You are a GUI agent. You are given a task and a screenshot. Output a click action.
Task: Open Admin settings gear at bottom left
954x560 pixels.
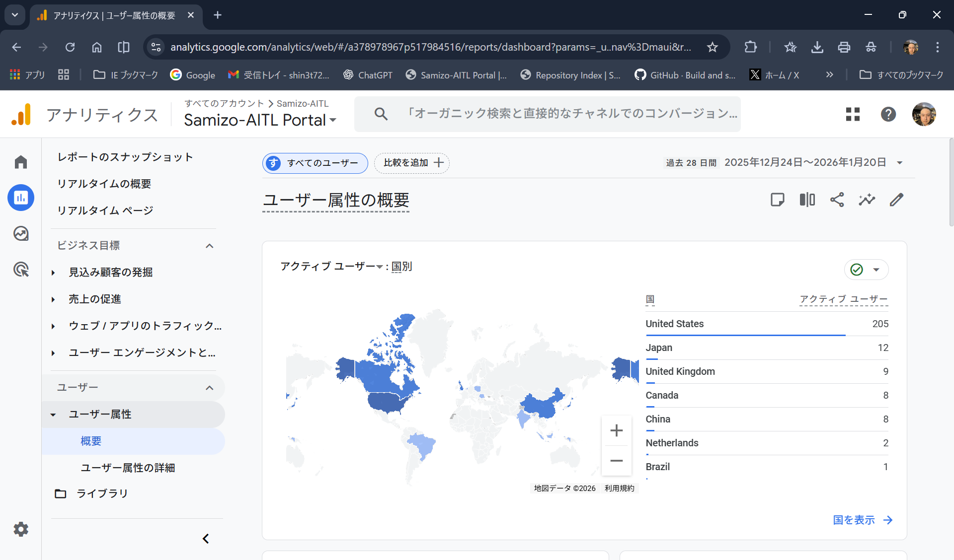coord(21,529)
